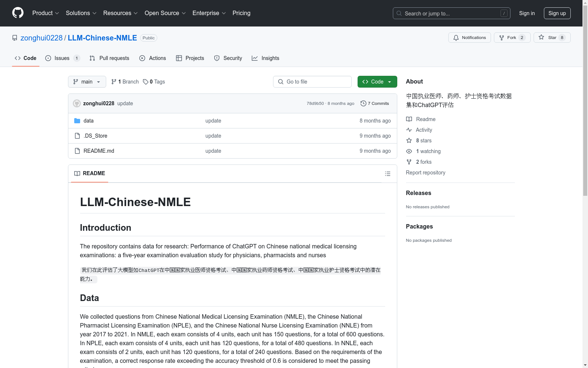The width and height of the screenshot is (588, 368).
Task: Click the update commit message for README.md
Action: pyautogui.click(x=213, y=151)
